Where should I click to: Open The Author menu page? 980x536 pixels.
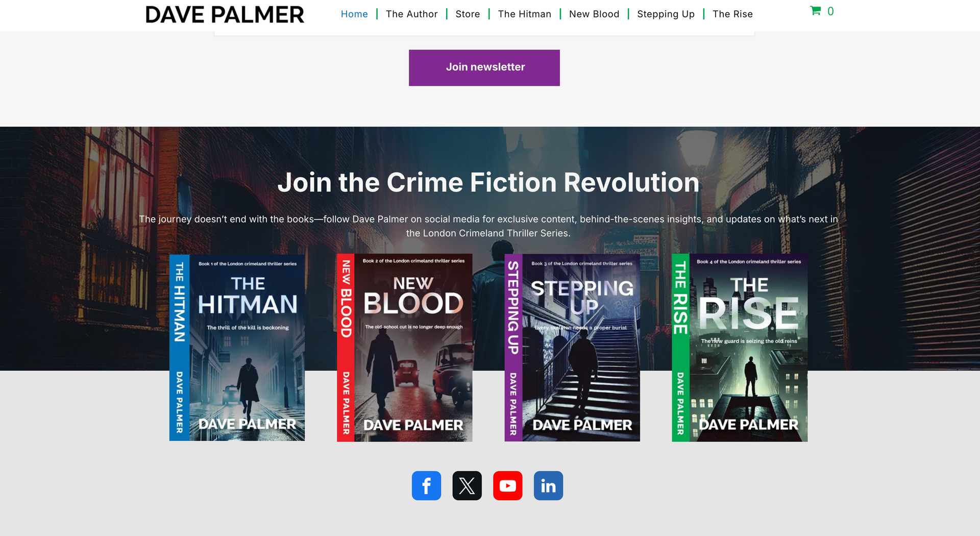click(x=412, y=14)
